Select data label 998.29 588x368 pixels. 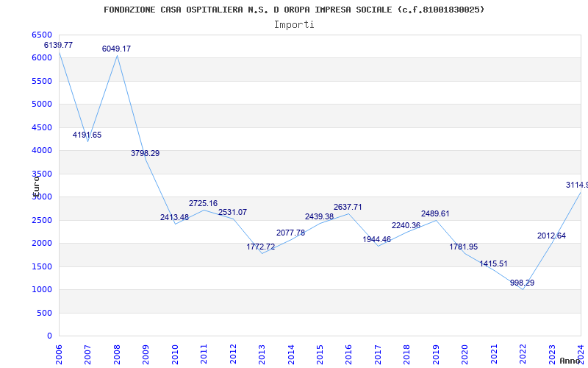(522, 283)
